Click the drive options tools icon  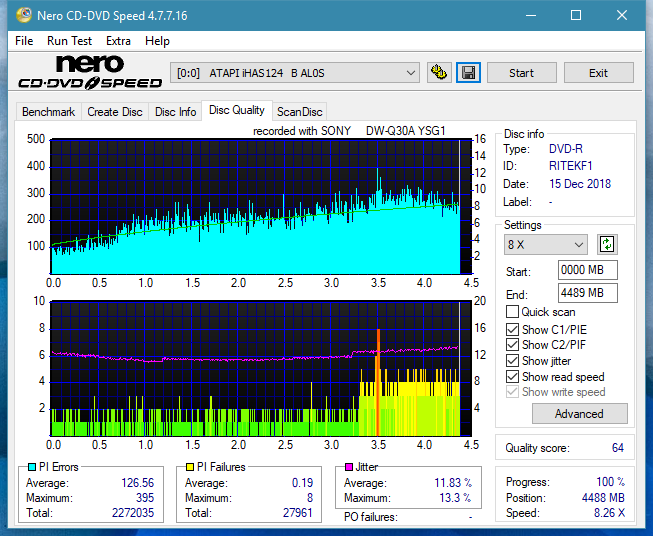tap(439, 73)
